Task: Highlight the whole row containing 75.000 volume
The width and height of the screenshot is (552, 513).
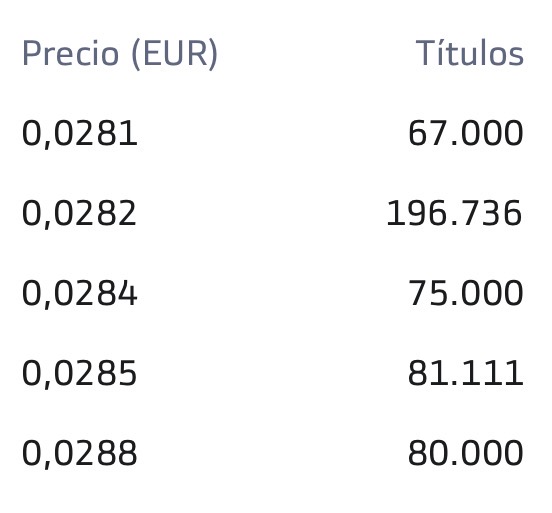Action: pos(272,294)
